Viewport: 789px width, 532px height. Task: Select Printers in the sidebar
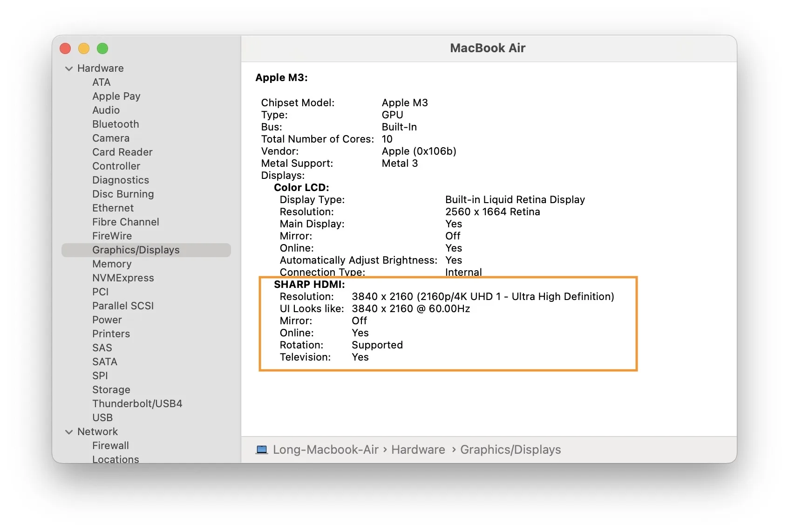pyautogui.click(x=111, y=334)
